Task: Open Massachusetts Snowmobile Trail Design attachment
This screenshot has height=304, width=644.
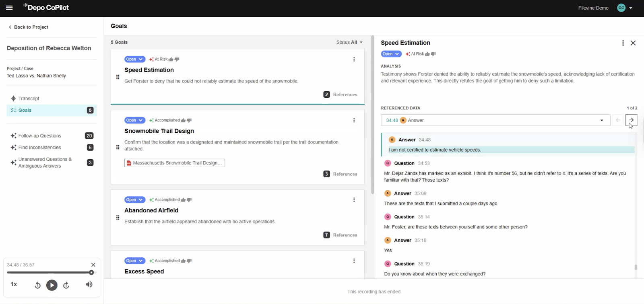Action: [x=175, y=163]
